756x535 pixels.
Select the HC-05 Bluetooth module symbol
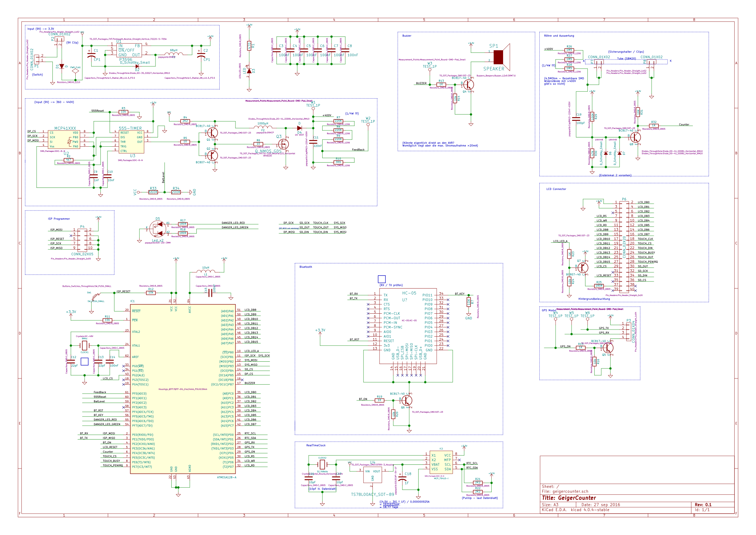pyautogui.click(x=408, y=326)
